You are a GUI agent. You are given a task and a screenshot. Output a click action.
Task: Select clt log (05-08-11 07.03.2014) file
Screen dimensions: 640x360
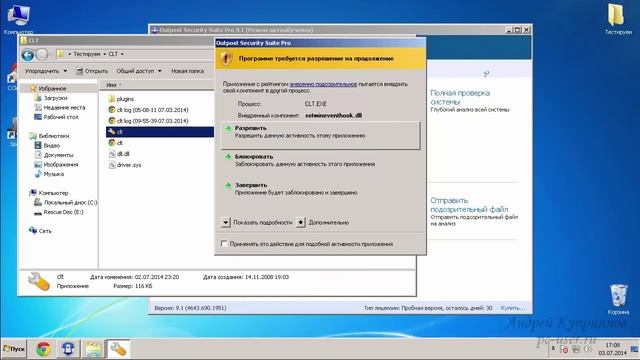pos(148,110)
